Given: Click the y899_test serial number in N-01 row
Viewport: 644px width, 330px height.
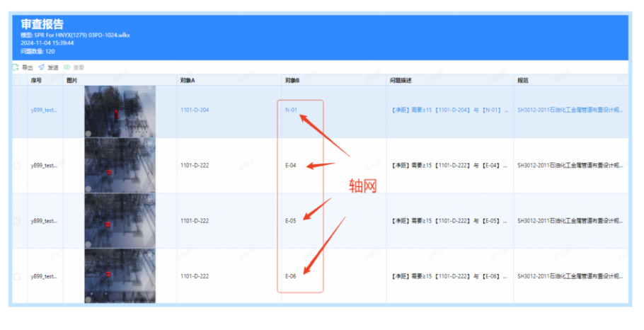Looking at the screenshot, I should (44, 110).
